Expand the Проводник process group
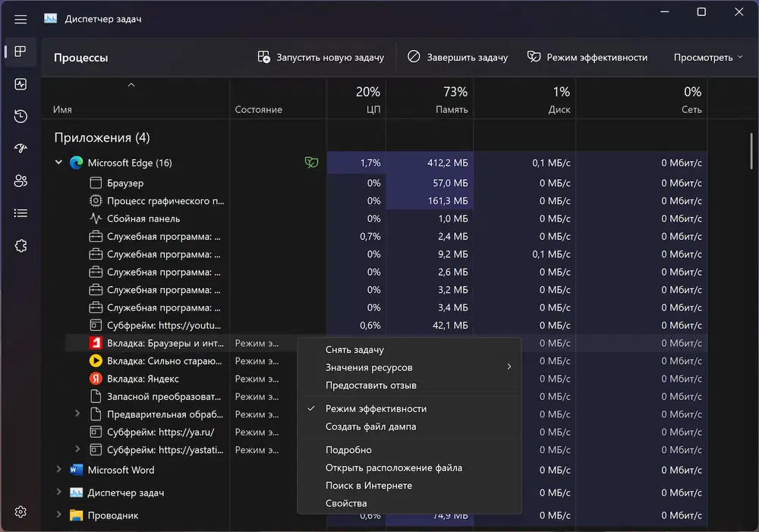 coord(58,515)
